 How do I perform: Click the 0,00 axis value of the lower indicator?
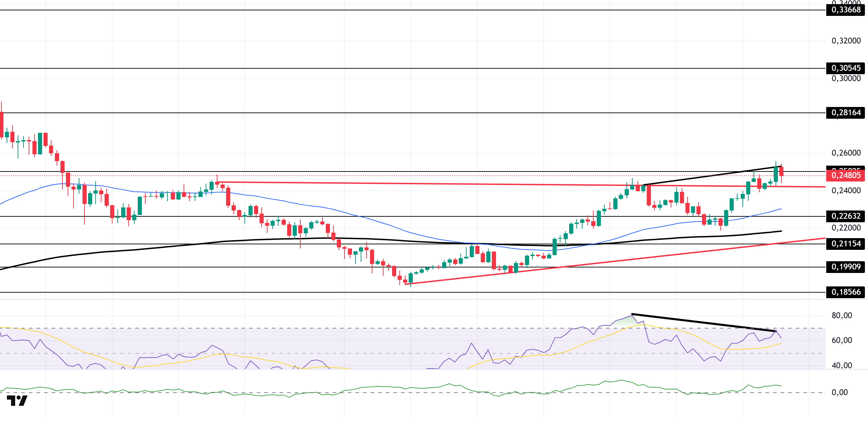(x=839, y=393)
